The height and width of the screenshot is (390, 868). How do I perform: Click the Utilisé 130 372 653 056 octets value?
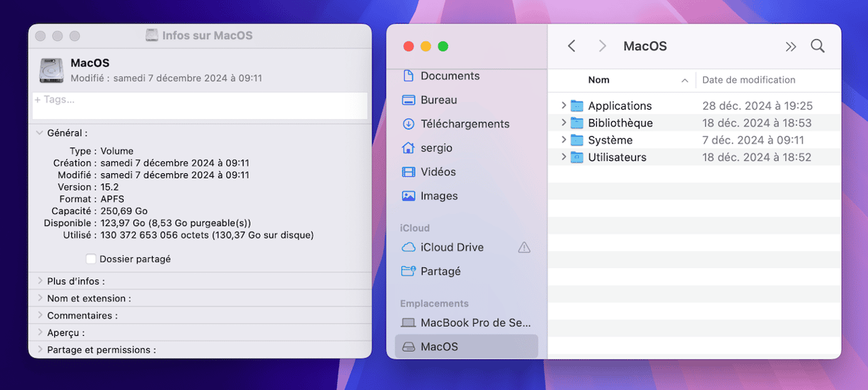tap(207, 235)
